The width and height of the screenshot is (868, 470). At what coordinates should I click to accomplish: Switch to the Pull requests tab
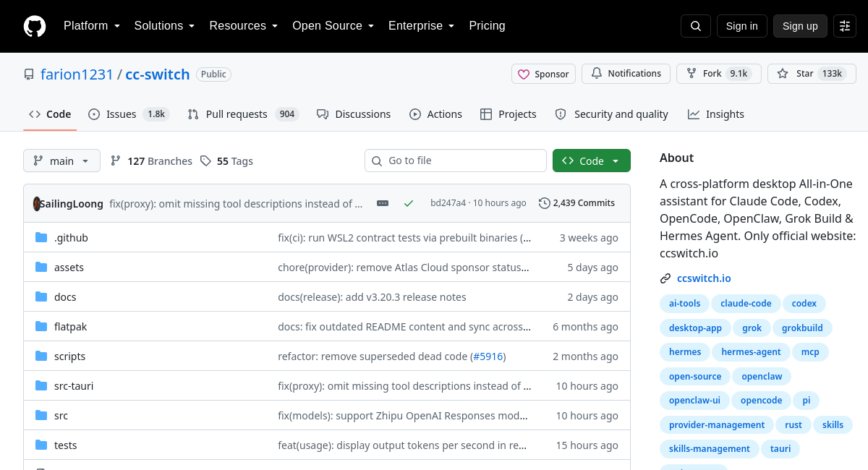pyautogui.click(x=242, y=114)
